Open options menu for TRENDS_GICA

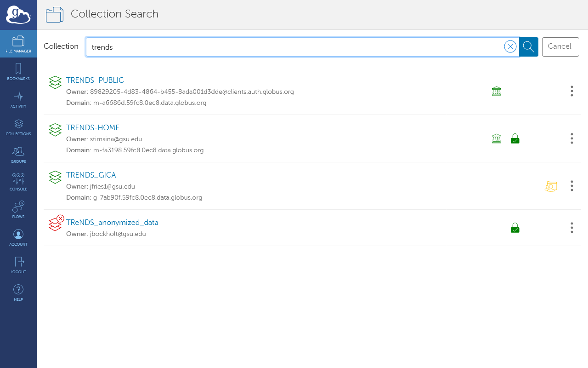point(572,186)
